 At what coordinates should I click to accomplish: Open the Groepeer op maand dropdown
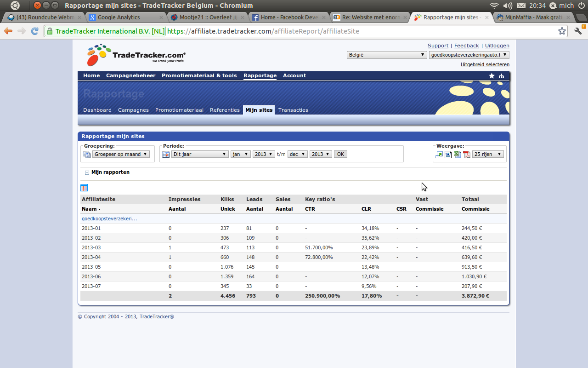click(121, 154)
